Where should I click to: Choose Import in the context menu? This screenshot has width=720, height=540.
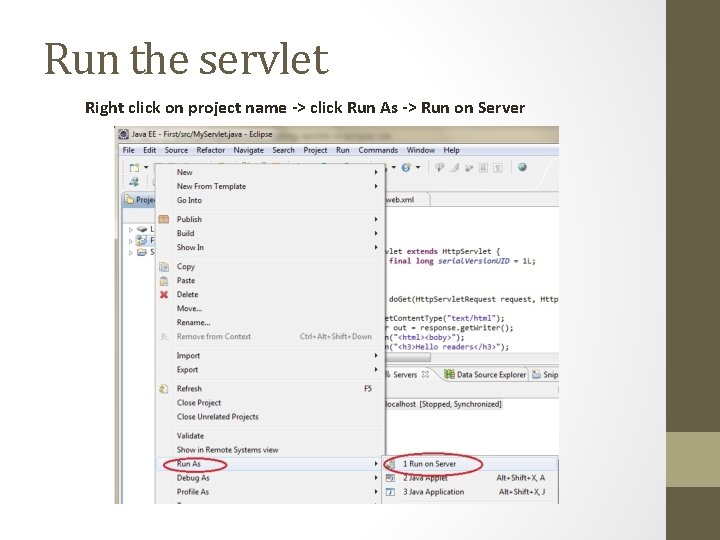click(x=270, y=356)
